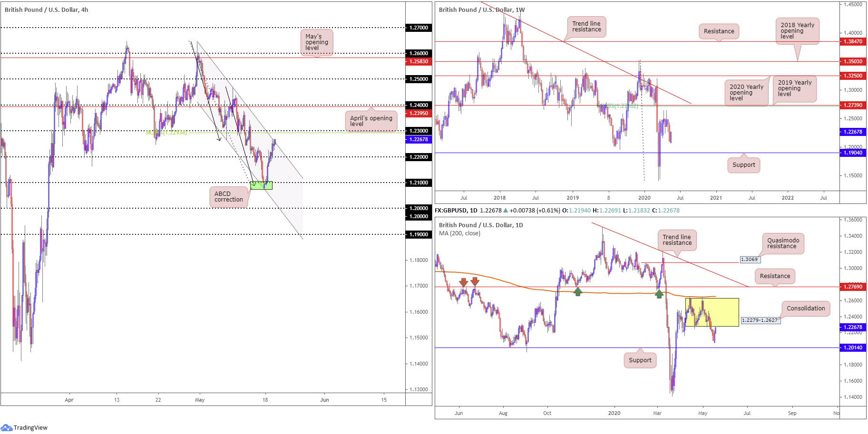Select the 'Resistance' callout on weekly chart
The height and width of the screenshot is (434, 868).
pos(719,31)
